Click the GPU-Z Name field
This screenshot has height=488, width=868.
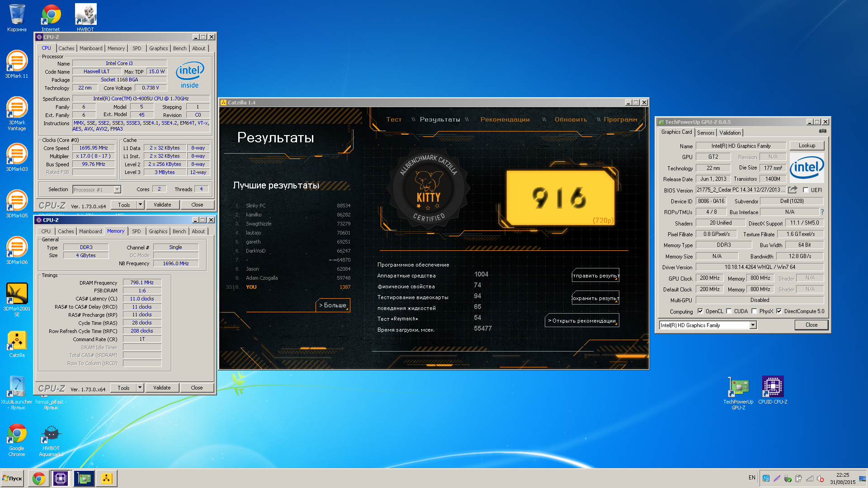(741, 146)
